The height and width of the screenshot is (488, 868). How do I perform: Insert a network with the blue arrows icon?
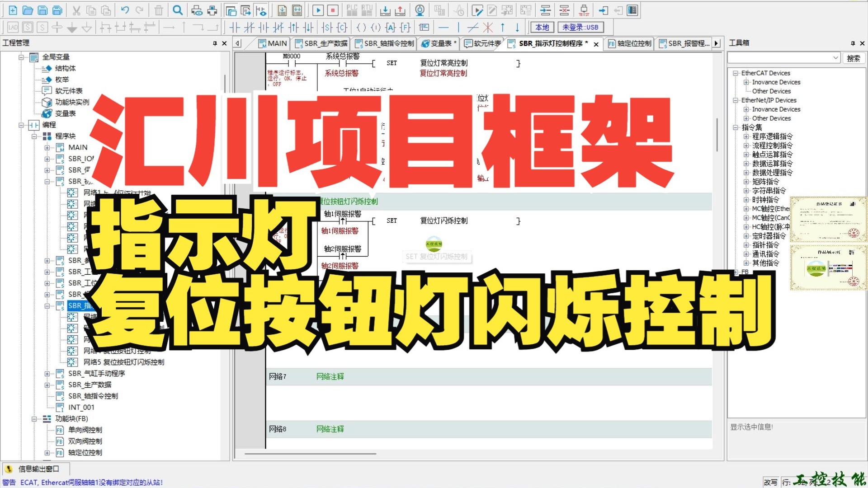click(x=545, y=10)
